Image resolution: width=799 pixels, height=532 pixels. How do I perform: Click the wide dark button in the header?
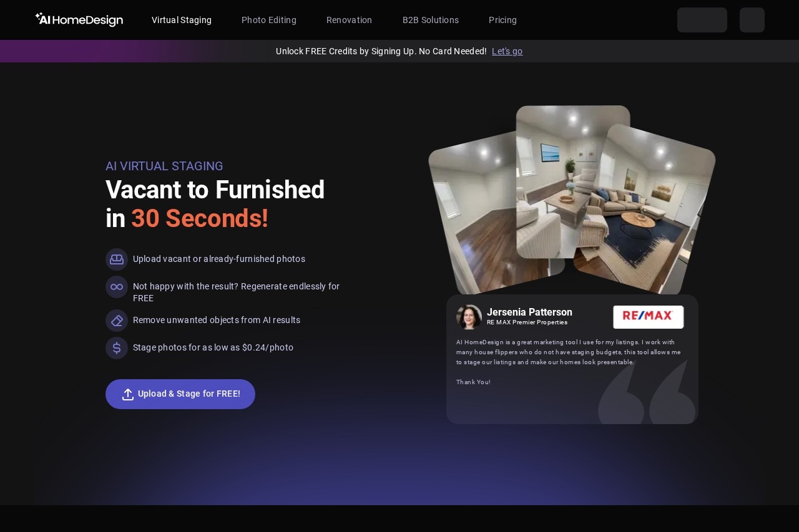point(702,20)
